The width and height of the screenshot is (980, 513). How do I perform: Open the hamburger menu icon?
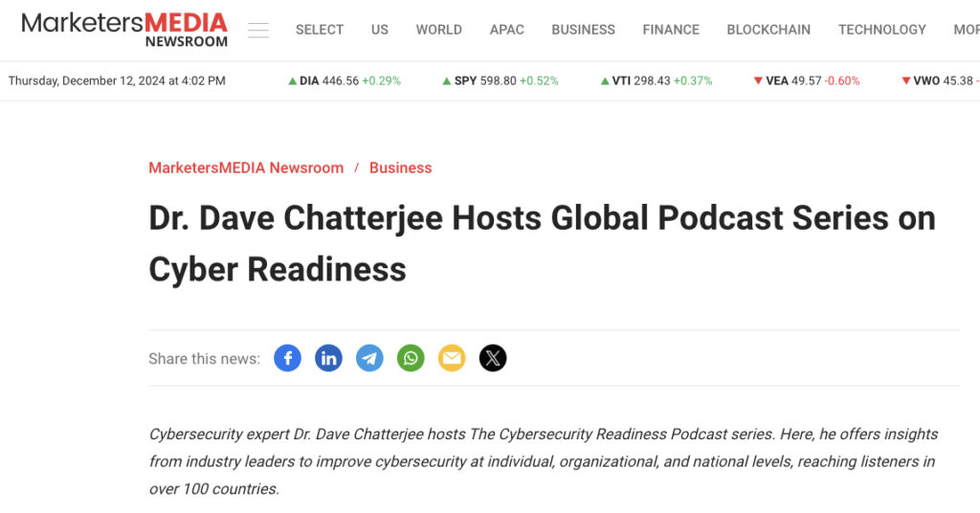pos(258,30)
